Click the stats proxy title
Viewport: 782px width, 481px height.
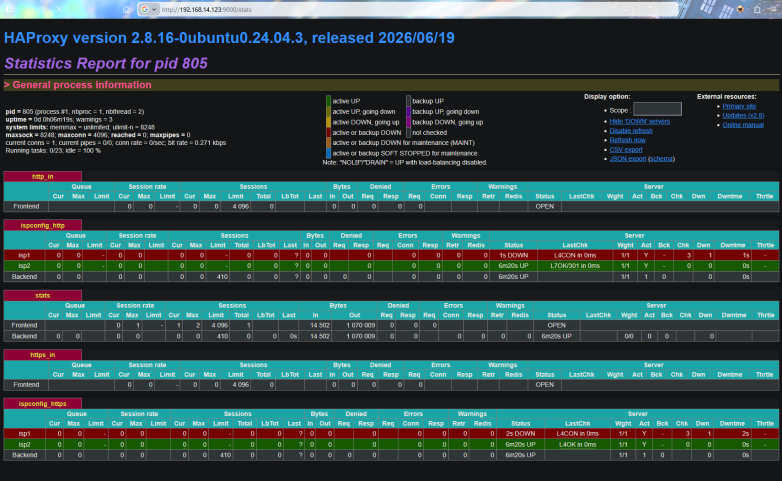coord(42,295)
